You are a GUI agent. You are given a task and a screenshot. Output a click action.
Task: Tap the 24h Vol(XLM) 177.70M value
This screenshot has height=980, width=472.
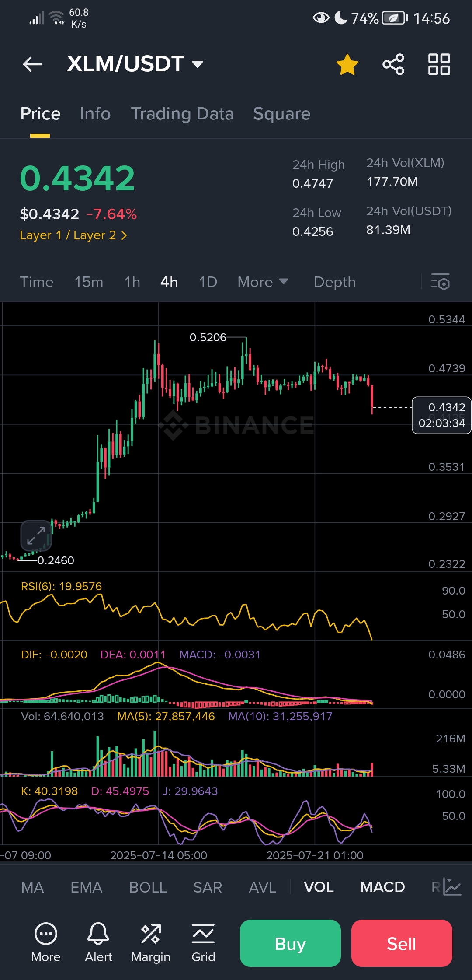tap(392, 182)
